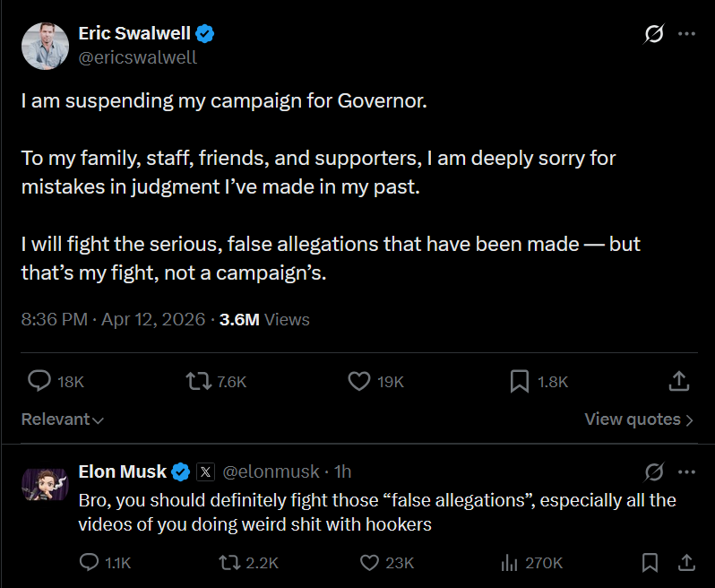Reply to Elon Musk's comment
The height and width of the screenshot is (588, 715).
click(x=89, y=562)
